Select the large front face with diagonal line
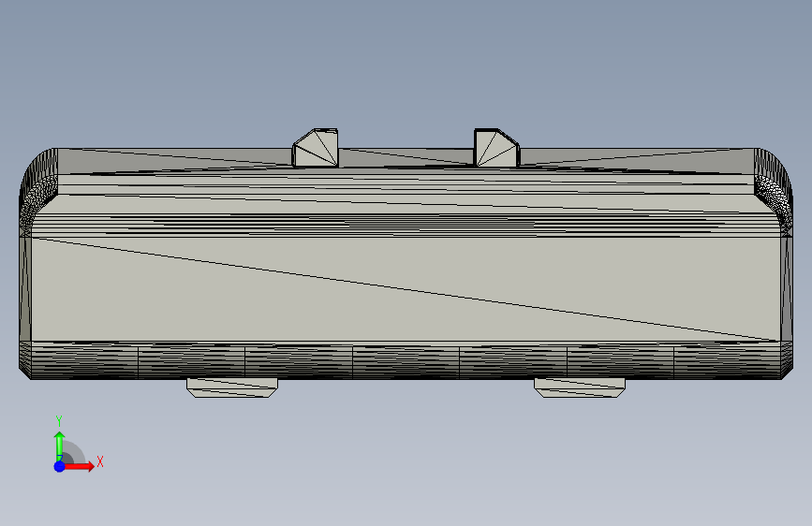 (406, 289)
